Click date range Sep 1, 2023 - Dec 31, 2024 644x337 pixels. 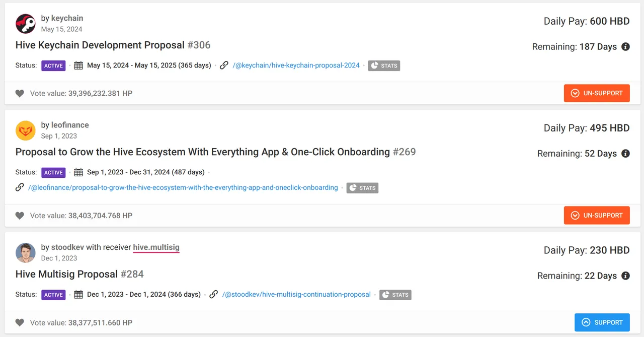tap(146, 172)
